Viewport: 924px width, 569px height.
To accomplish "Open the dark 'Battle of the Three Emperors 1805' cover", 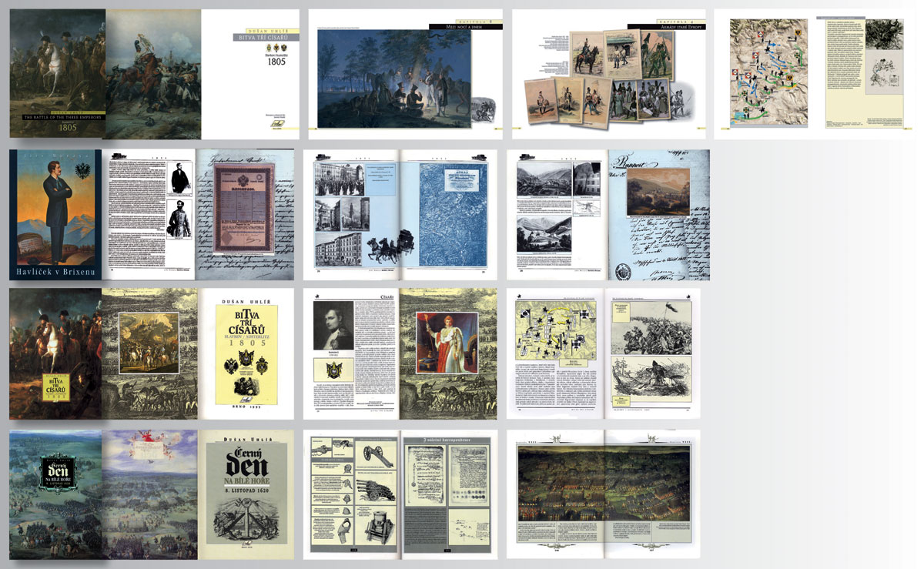I will pyautogui.click(x=58, y=74).
